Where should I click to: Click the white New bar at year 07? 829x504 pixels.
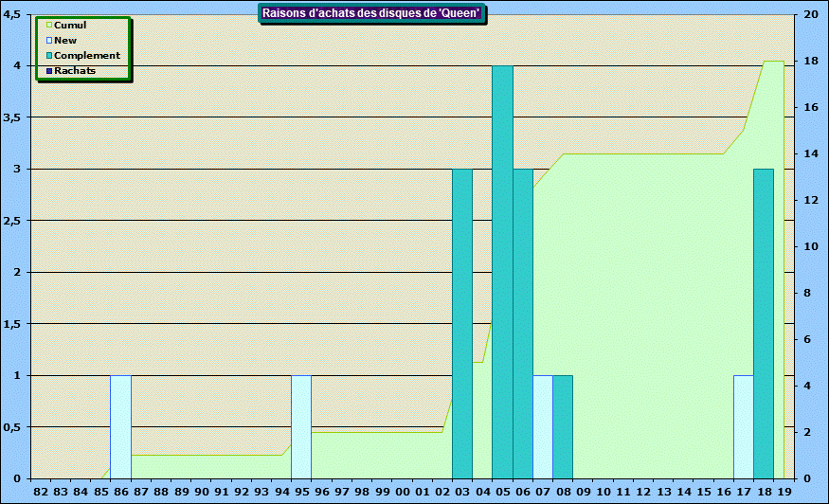tap(542, 426)
